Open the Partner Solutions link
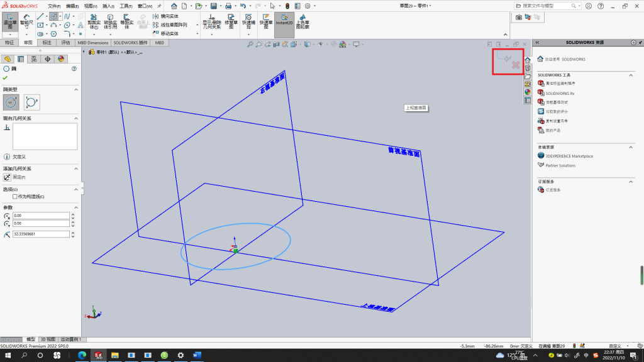Image resolution: width=644 pixels, height=362 pixels. click(x=560, y=166)
